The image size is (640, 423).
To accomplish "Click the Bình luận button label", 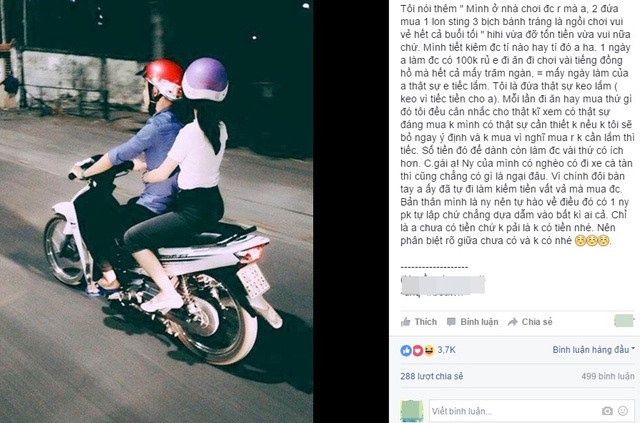I will (x=479, y=322).
